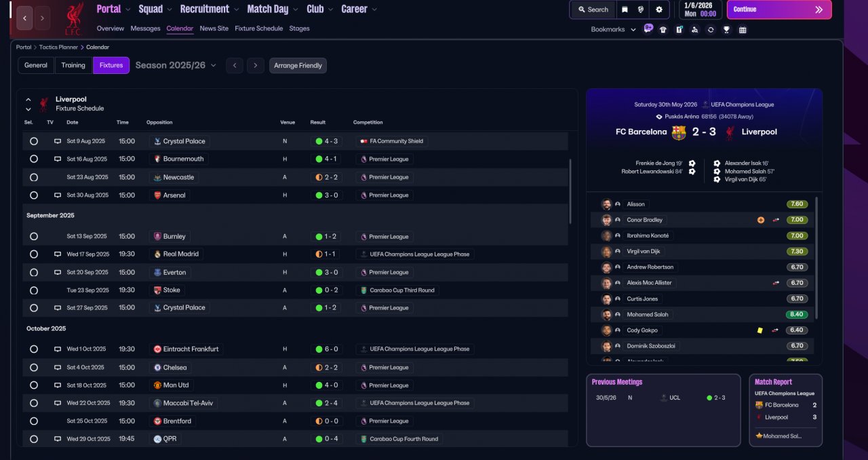Switch to the Messages tab
The width and height of the screenshot is (868, 460).
(x=145, y=28)
